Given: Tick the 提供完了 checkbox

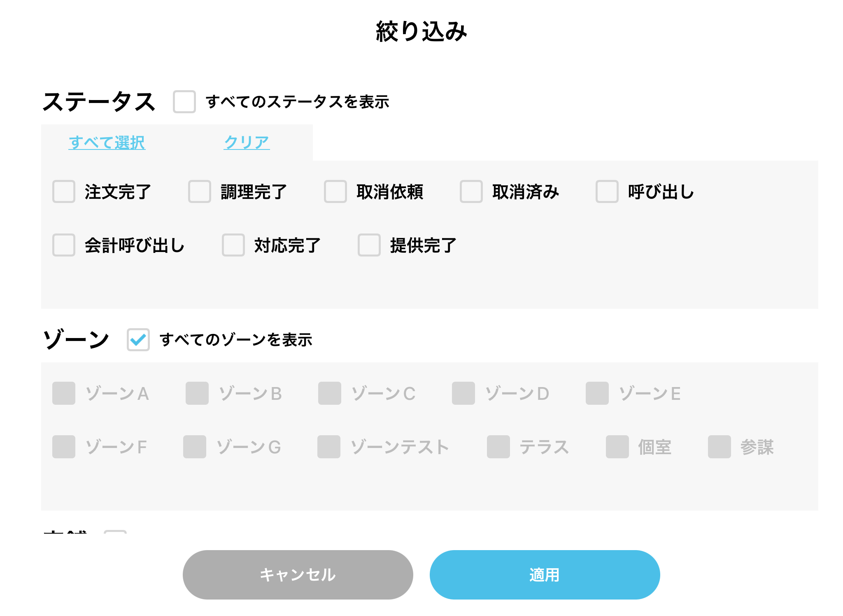Looking at the screenshot, I should (x=369, y=245).
